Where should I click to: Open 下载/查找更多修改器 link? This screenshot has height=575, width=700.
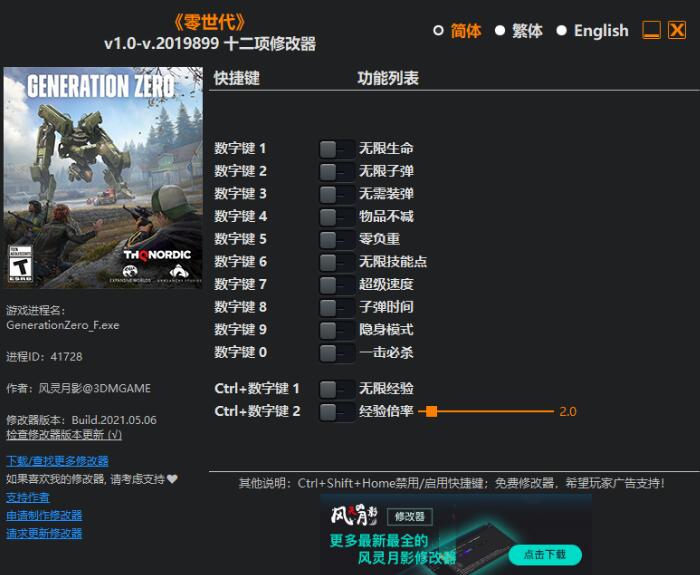point(57,461)
